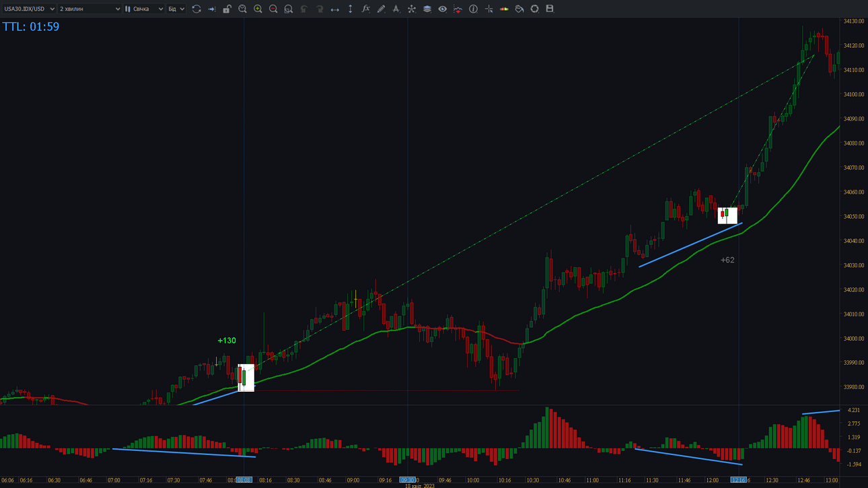
Task: Click the white highlighted candle box near 12:16
Action: pos(727,215)
